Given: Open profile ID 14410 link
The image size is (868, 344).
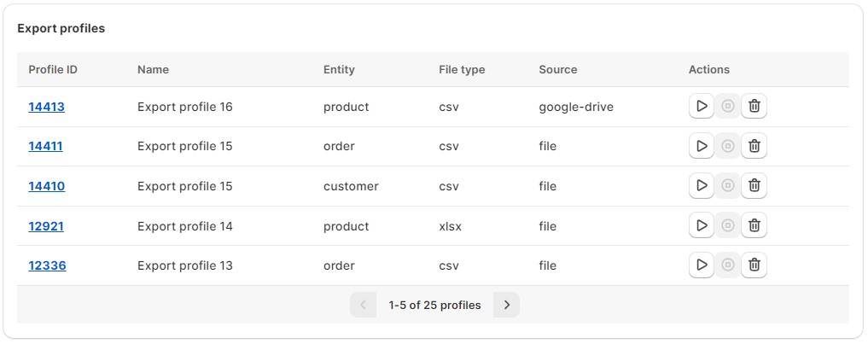Looking at the screenshot, I should [x=46, y=186].
